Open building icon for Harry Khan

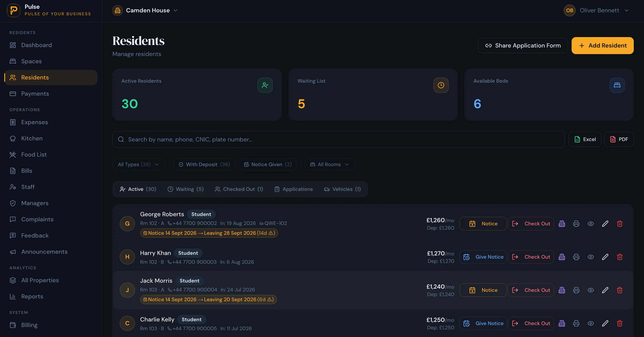[x=562, y=257]
